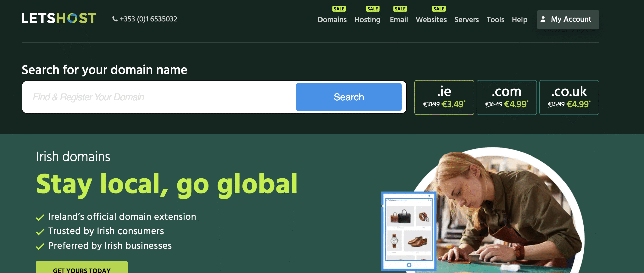Click the SALE badge above Hosting
This screenshot has width=644, height=273.
coord(372,9)
